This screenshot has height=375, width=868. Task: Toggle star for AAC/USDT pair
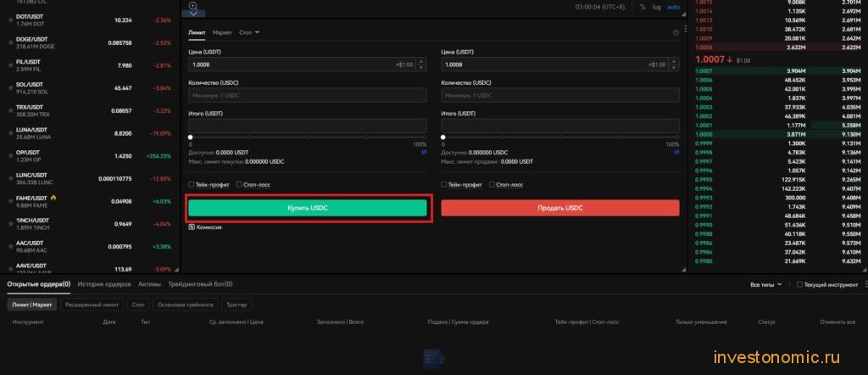(10, 247)
